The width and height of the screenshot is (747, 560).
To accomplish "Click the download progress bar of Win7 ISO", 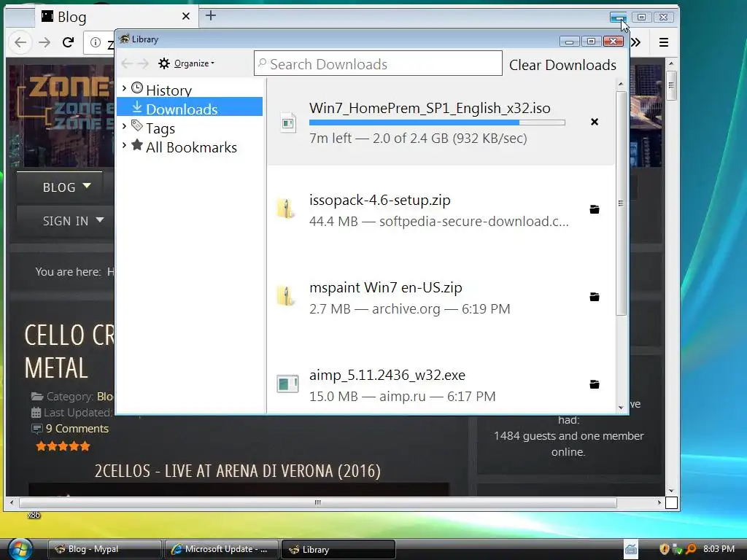I will [x=437, y=122].
